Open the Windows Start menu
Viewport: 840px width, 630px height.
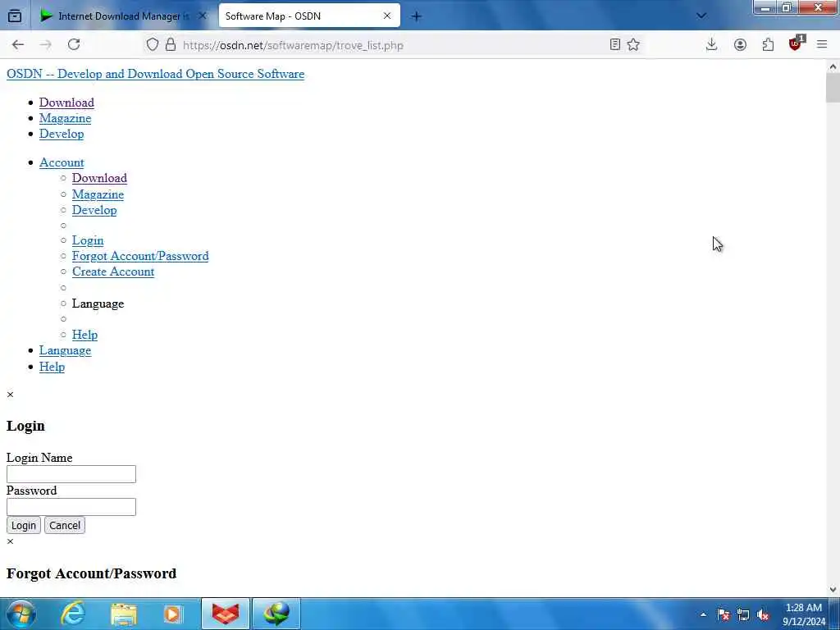21,614
